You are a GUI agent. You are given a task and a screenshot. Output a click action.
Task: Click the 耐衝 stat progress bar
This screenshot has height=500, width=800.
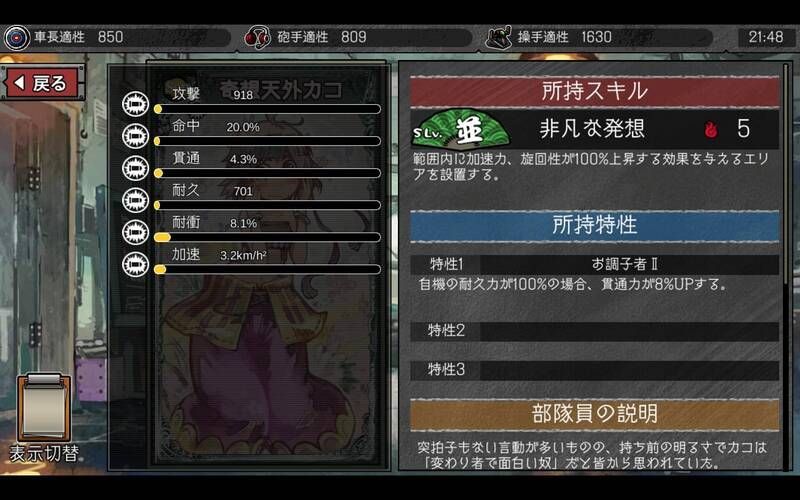267,237
